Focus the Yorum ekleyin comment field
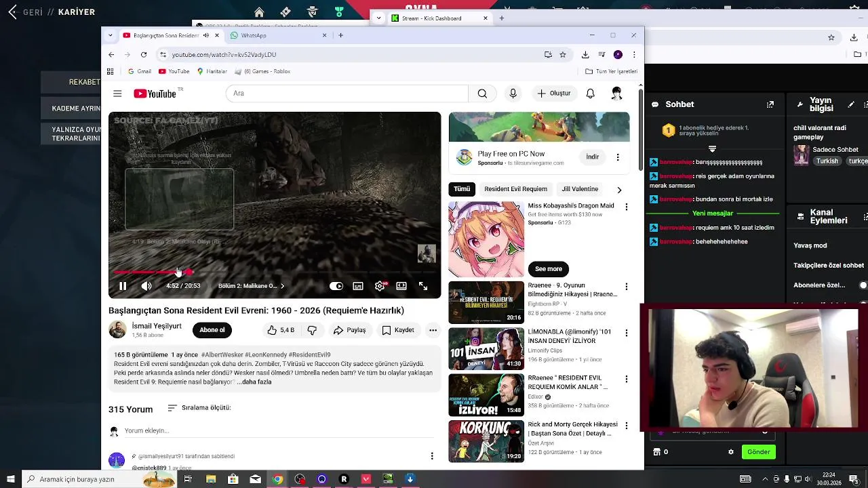Image resolution: width=868 pixels, height=488 pixels. [x=278, y=431]
